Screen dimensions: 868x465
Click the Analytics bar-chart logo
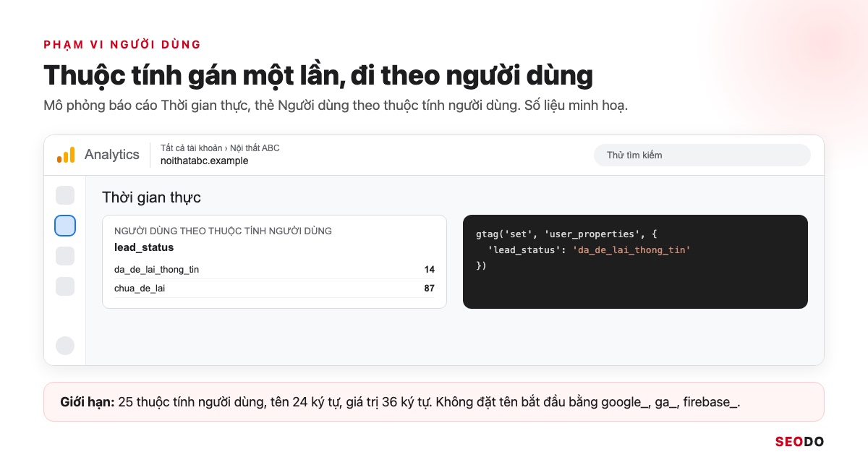[x=66, y=155]
